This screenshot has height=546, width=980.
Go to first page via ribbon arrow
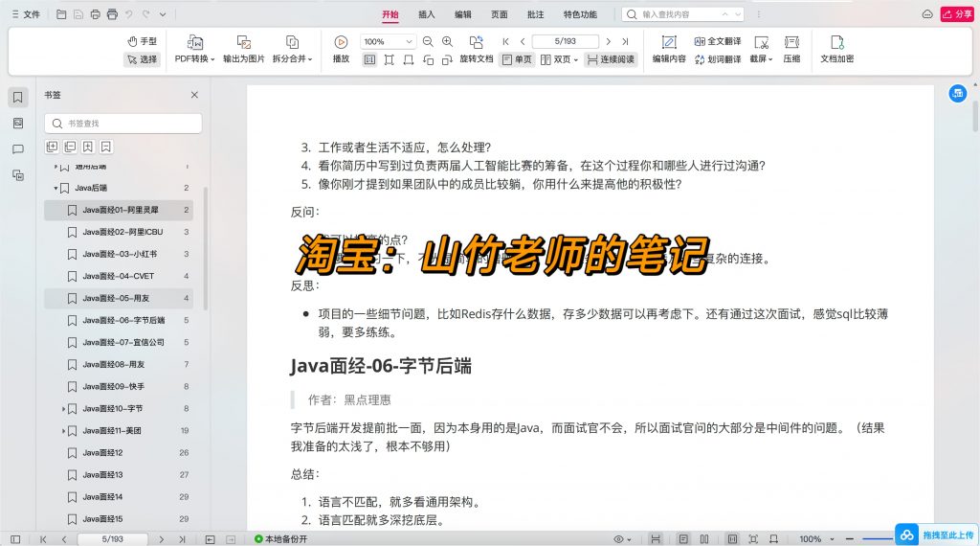505,41
